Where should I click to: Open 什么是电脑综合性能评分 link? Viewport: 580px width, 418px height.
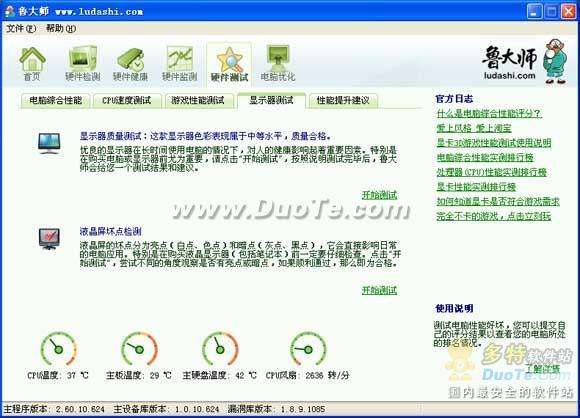pyautogui.click(x=489, y=114)
